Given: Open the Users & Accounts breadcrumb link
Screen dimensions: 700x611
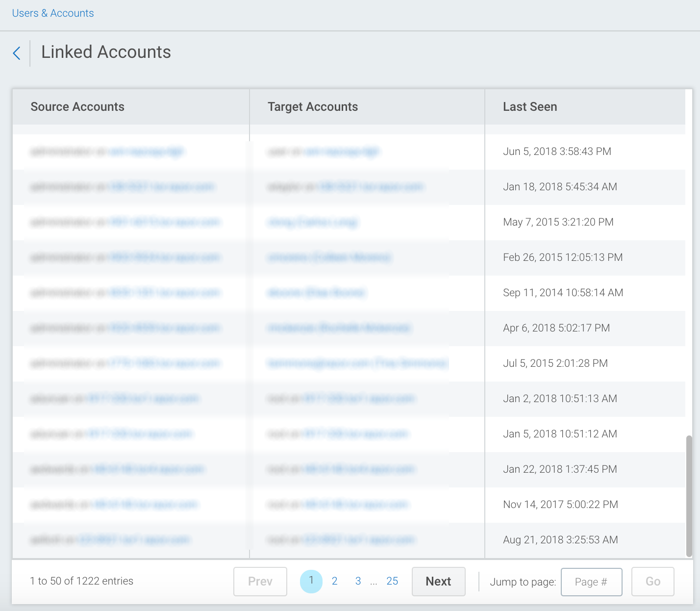Looking at the screenshot, I should (53, 13).
